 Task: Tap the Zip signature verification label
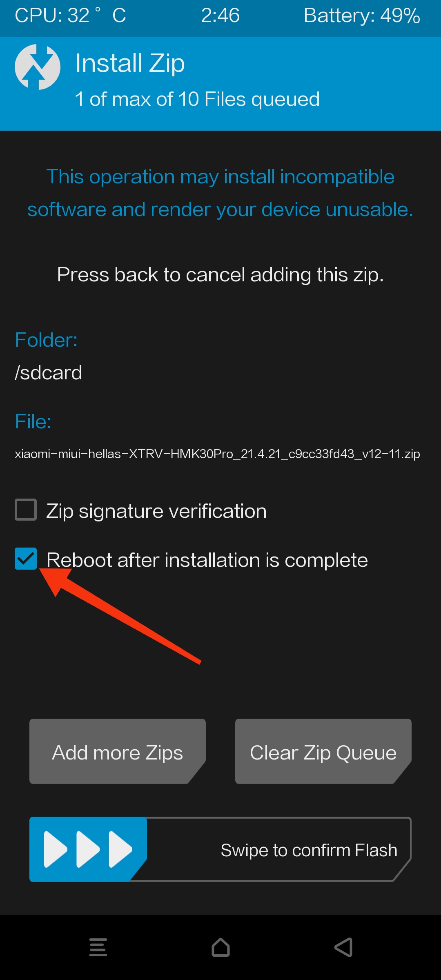click(x=156, y=511)
